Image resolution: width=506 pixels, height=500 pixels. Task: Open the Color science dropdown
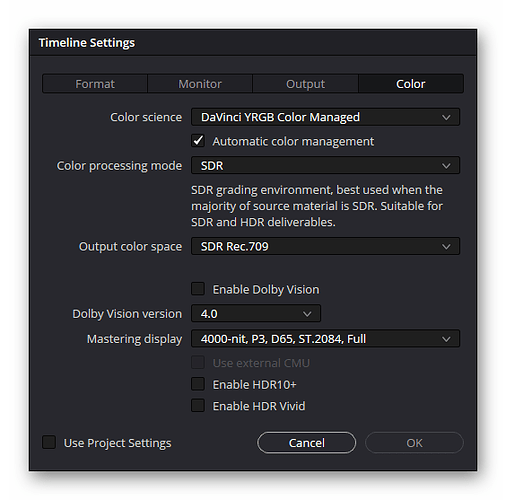(325, 117)
